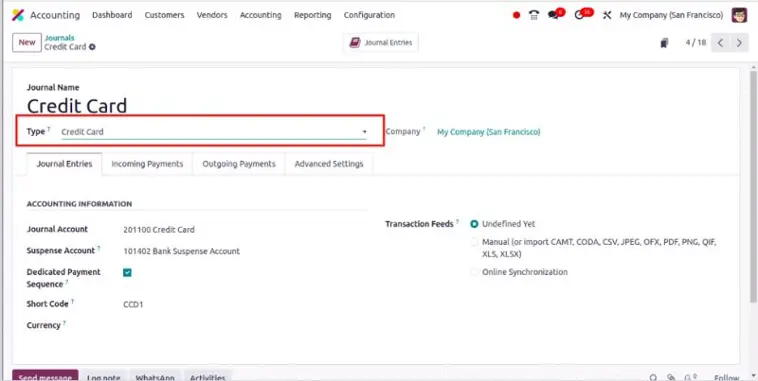Viewport: 758px width, 381px height.
Task: Open the My Company (San Francisco) company link
Action: point(488,132)
